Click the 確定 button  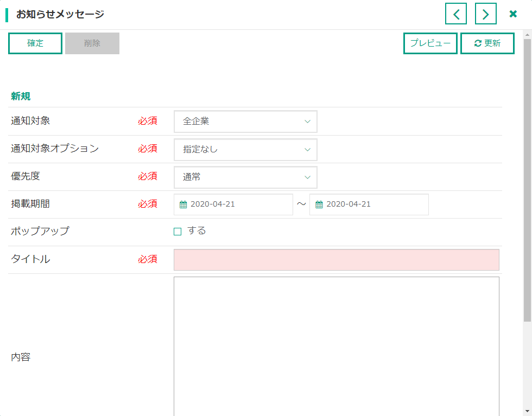(35, 43)
